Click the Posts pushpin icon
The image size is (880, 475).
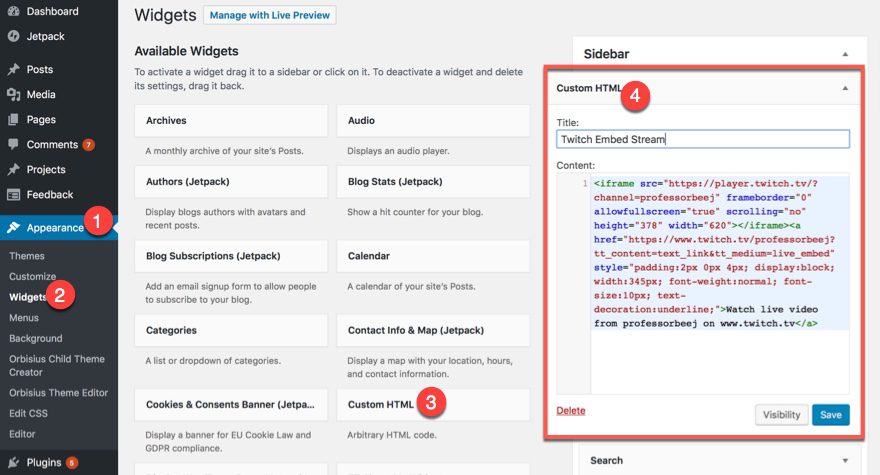point(13,70)
